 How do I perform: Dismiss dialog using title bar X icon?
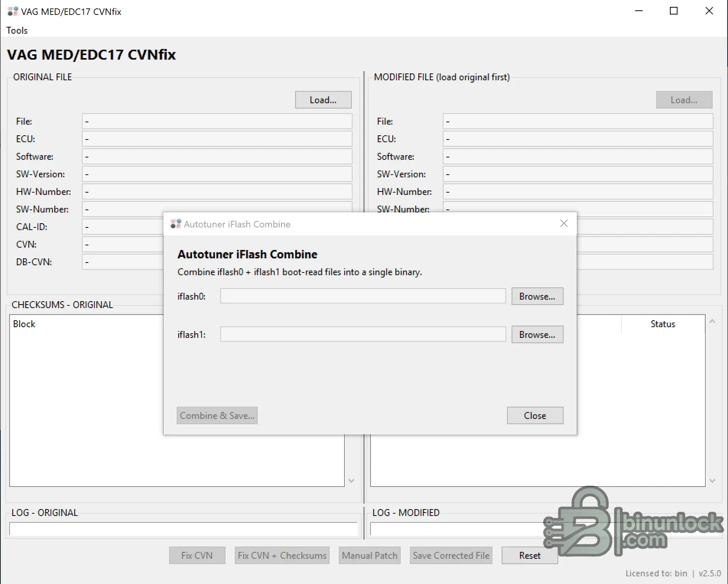point(564,223)
